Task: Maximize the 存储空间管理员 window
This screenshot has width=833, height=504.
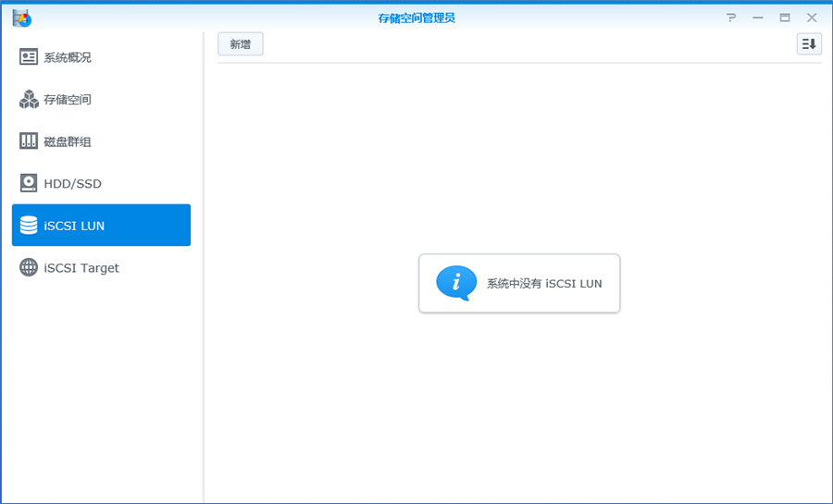Action: pos(785,18)
